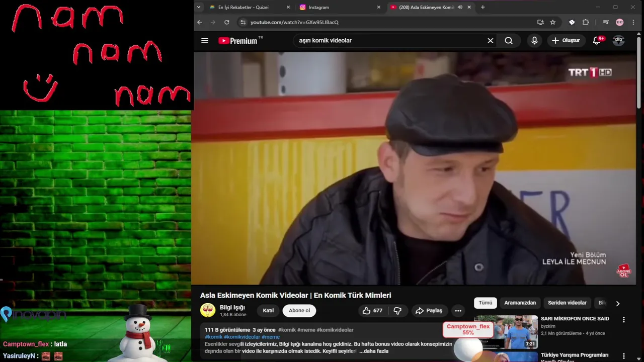
Task: Click the Katıl join button
Action: coord(268,310)
